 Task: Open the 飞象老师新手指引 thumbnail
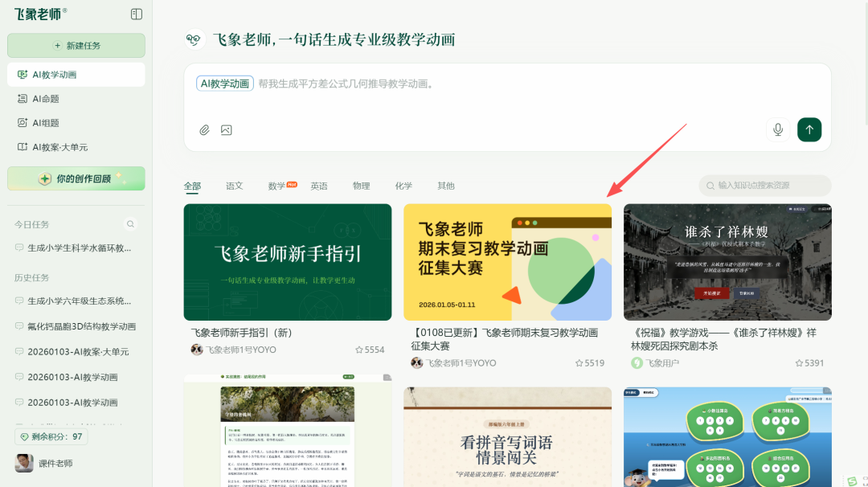point(287,261)
